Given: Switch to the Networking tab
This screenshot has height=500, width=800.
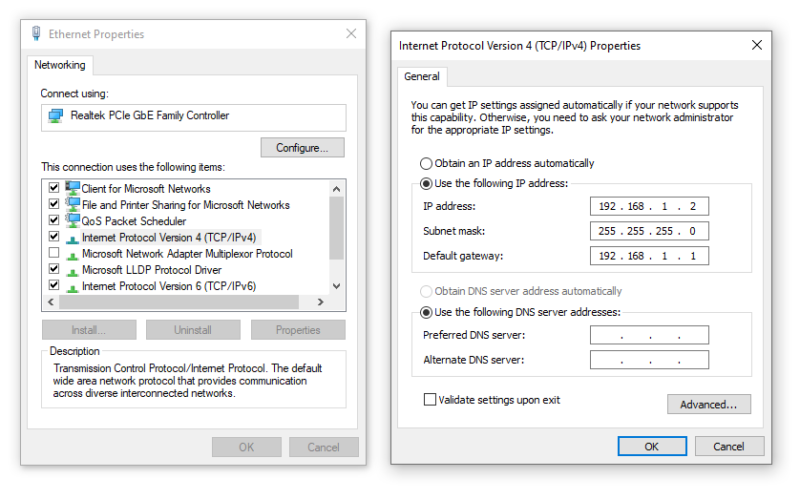Looking at the screenshot, I should pyautogui.click(x=60, y=65).
